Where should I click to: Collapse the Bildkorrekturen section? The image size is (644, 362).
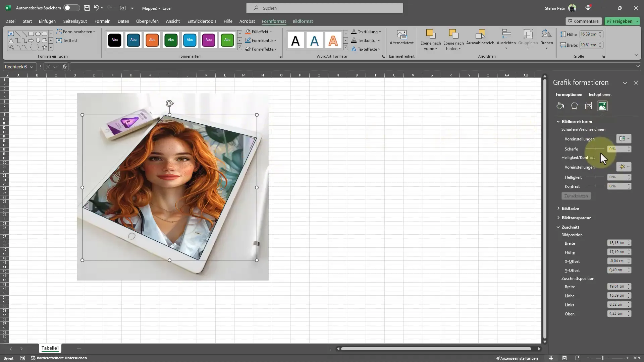point(558,122)
